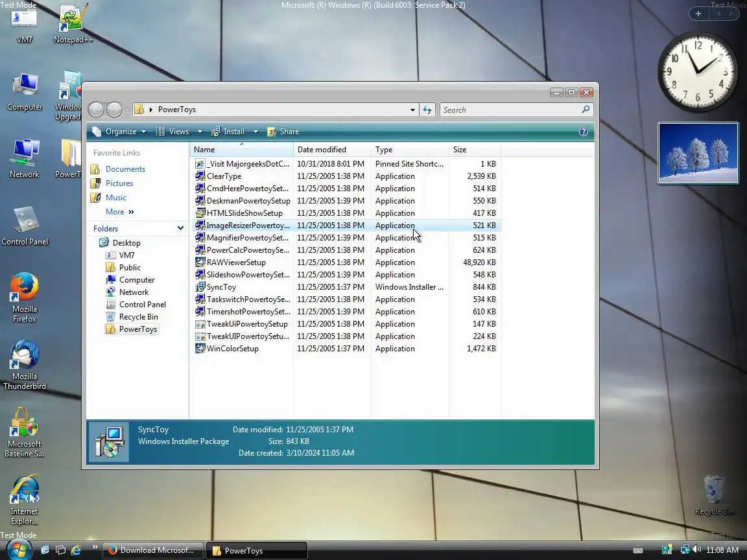Image resolution: width=747 pixels, height=560 pixels.
Task: Select the SyncTool installer file icon
Action: [200, 287]
